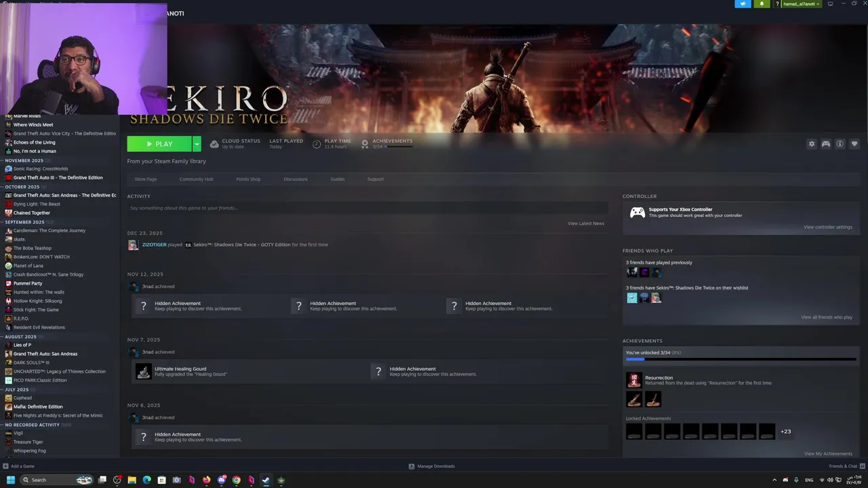
Task: Open the Steam announcements megaphone icon
Action: tap(743, 4)
